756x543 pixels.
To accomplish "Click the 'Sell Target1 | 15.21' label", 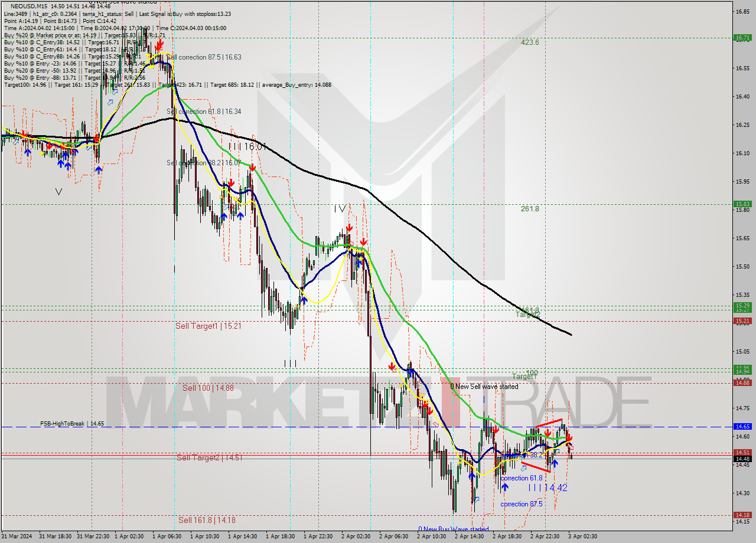I will (208, 326).
